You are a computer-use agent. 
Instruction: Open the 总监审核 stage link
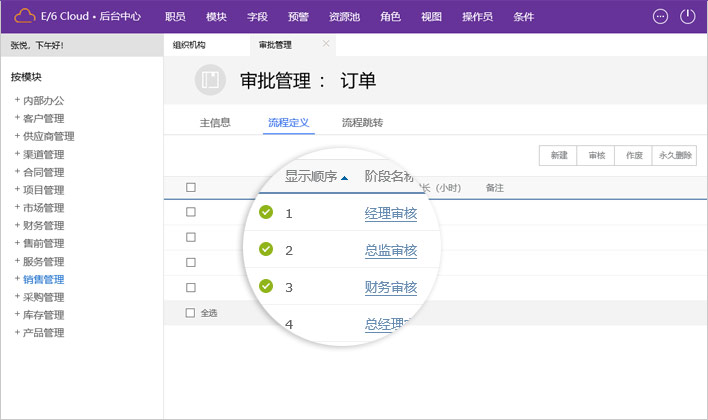tap(390, 250)
